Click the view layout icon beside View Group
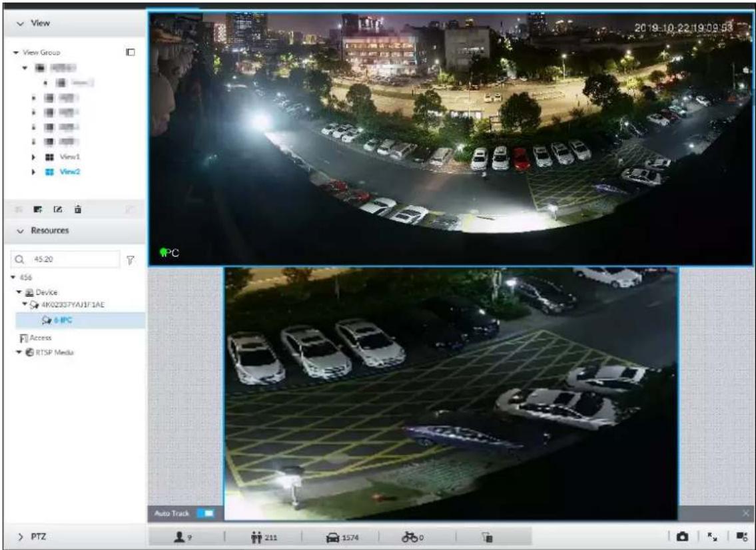Image resolution: width=756 pixels, height=550 pixels. 130,52
